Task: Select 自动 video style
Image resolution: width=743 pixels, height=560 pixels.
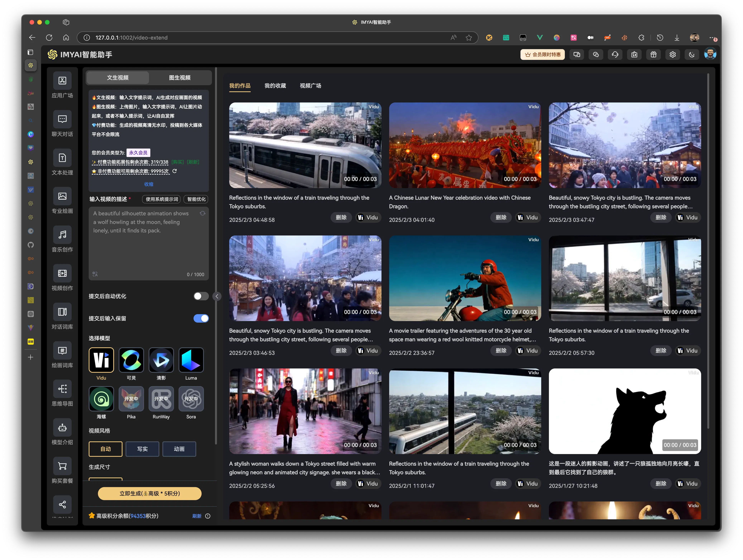Action: (x=105, y=449)
